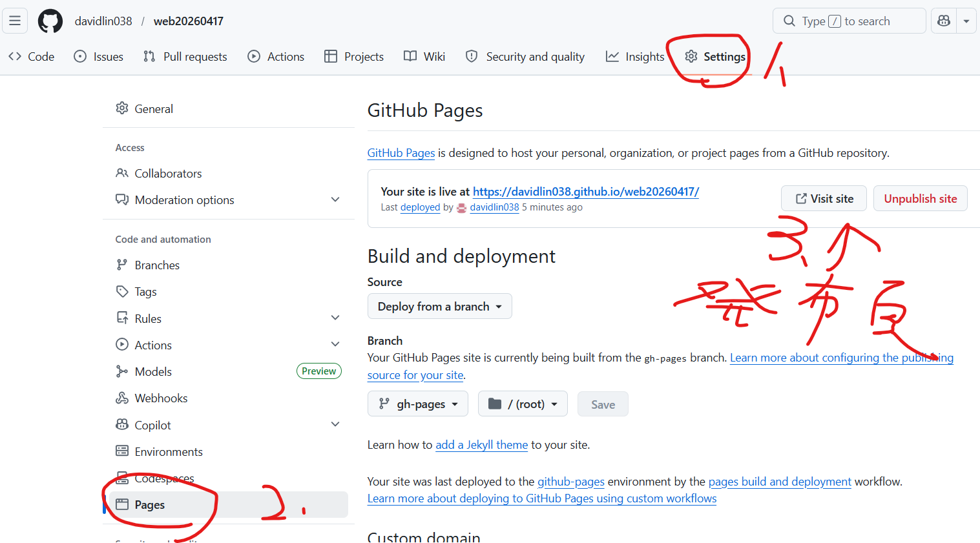Open Tags settings in sidebar
The height and width of the screenshot is (543, 980).
(x=145, y=292)
